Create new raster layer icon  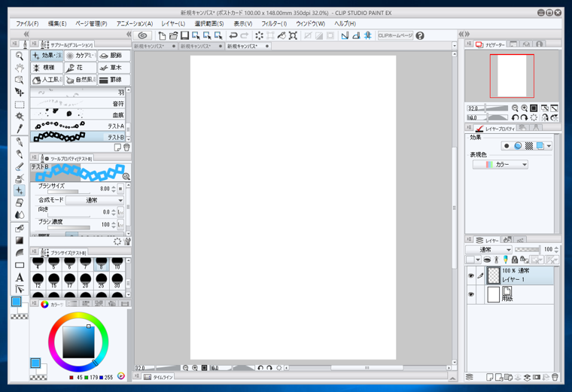coord(490,377)
